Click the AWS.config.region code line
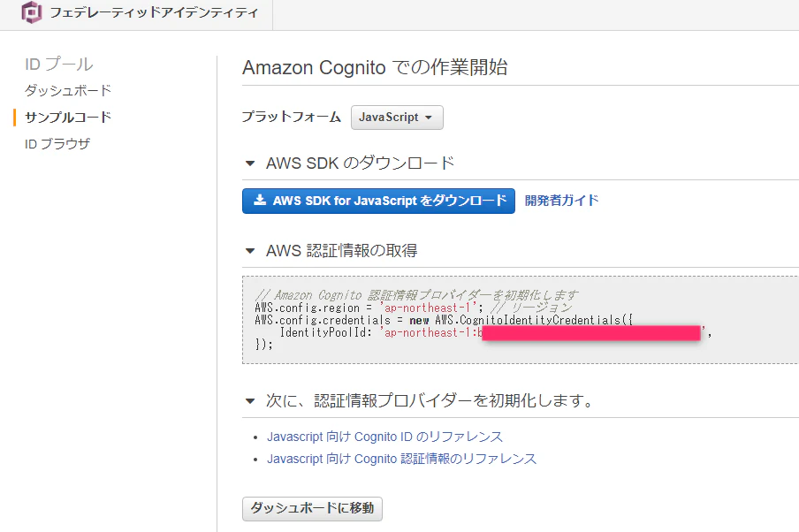Viewport: 799px width, 532px height. 414,308
